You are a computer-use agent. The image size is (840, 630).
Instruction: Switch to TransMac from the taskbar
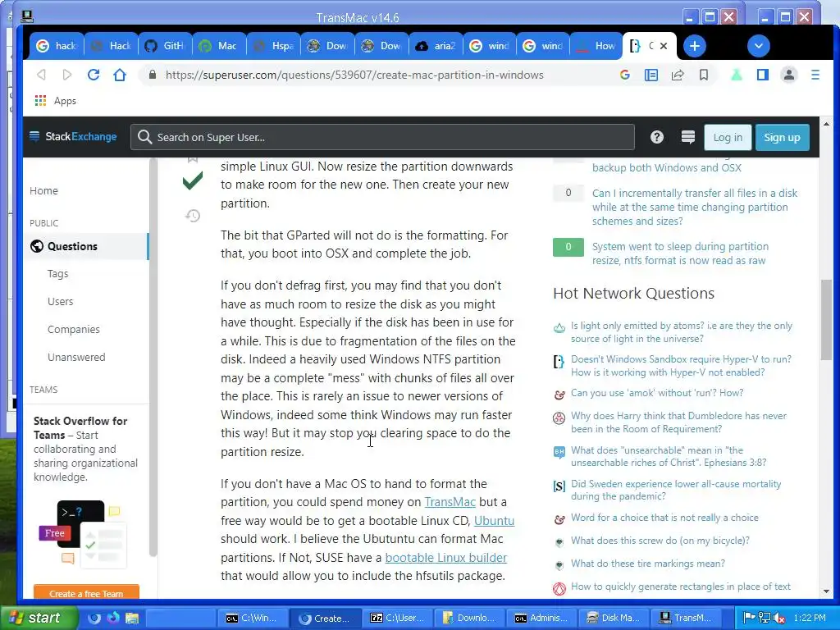coord(687,618)
